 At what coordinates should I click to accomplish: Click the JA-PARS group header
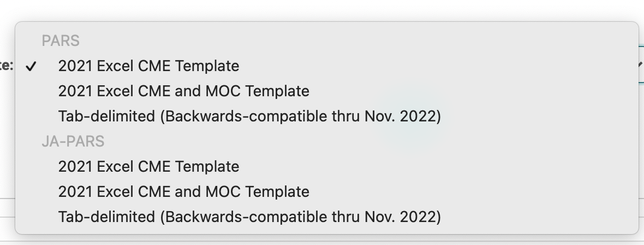[73, 142]
